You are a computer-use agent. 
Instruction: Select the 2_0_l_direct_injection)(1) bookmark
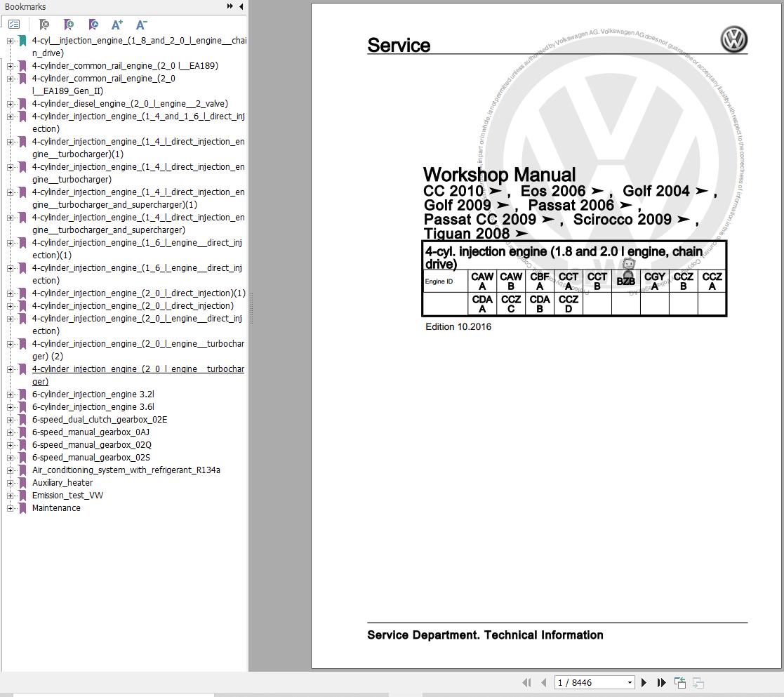pos(138,293)
